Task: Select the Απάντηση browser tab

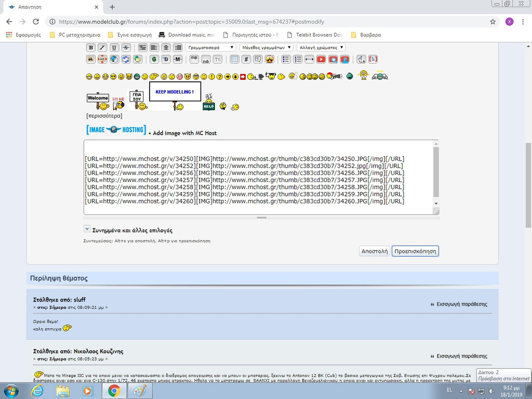Action: click(x=54, y=7)
